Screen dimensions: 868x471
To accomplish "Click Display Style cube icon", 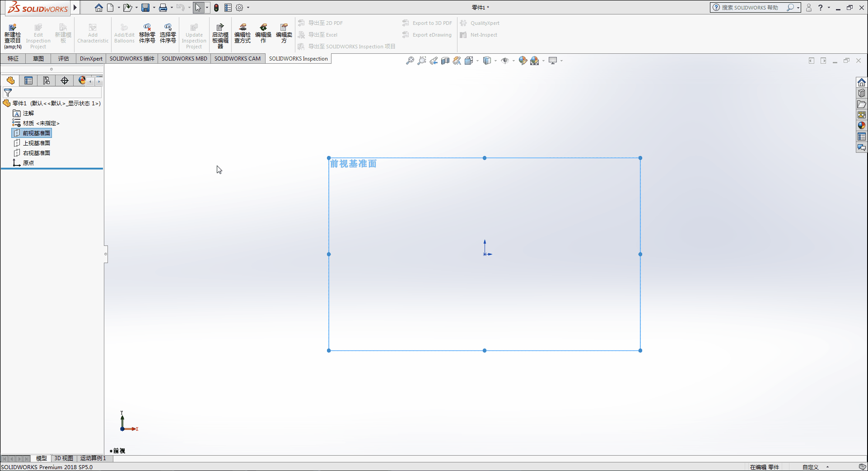I will 487,61.
